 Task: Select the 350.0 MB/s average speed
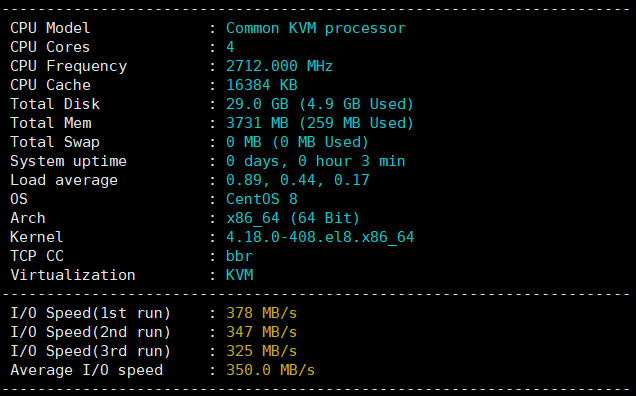click(271, 370)
